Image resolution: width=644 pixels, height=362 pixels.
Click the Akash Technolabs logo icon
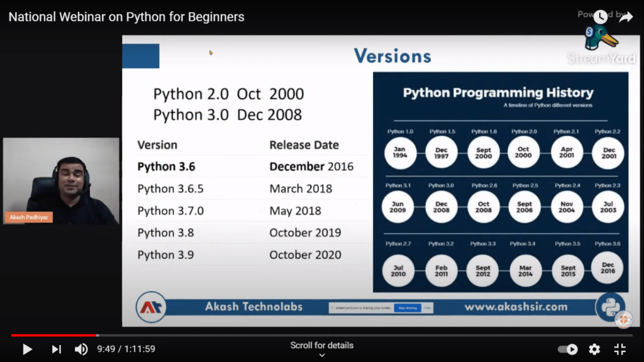(151, 307)
